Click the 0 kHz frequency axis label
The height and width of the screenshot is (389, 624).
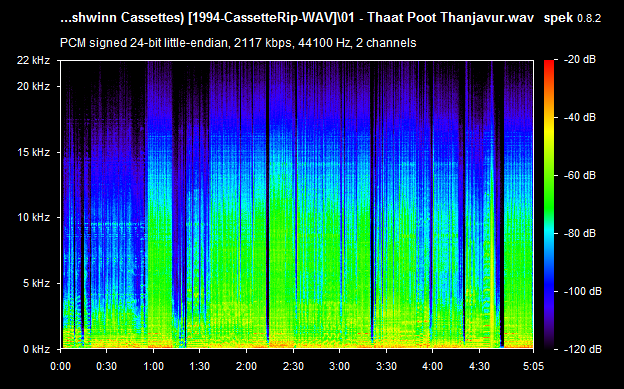[x=36, y=350]
